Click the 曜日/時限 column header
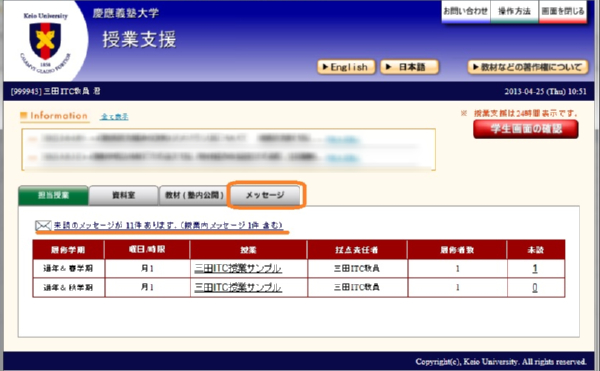 point(147,250)
